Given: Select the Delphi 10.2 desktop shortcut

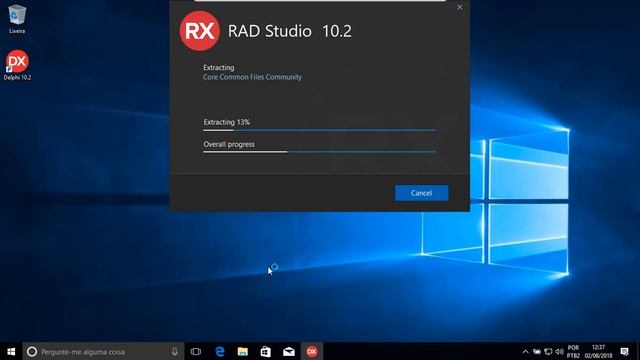Looking at the screenshot, I should coord(17,65).
